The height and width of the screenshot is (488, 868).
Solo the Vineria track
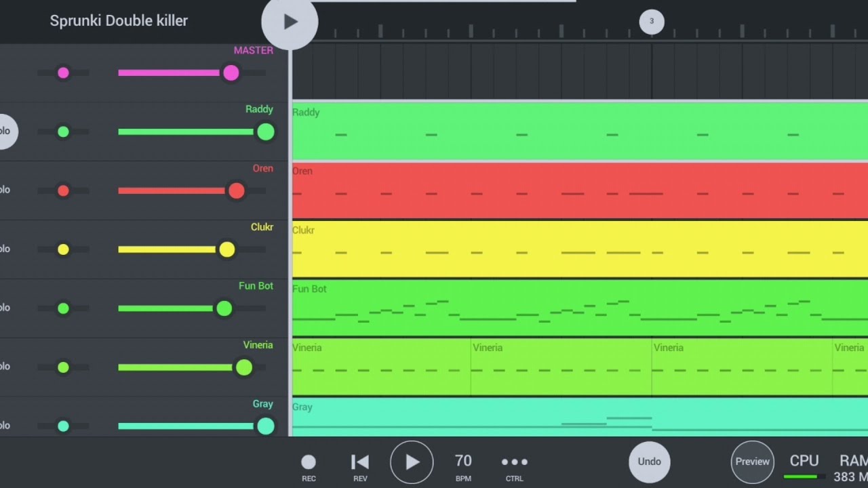(x=5, y=367)
